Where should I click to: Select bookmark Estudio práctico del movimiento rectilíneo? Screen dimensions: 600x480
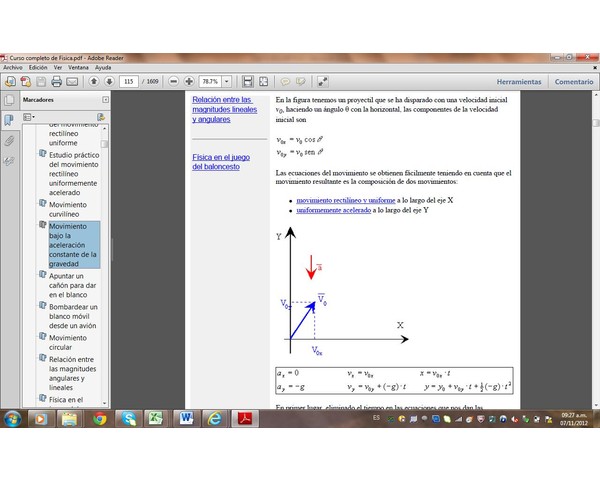click(74, 174)
